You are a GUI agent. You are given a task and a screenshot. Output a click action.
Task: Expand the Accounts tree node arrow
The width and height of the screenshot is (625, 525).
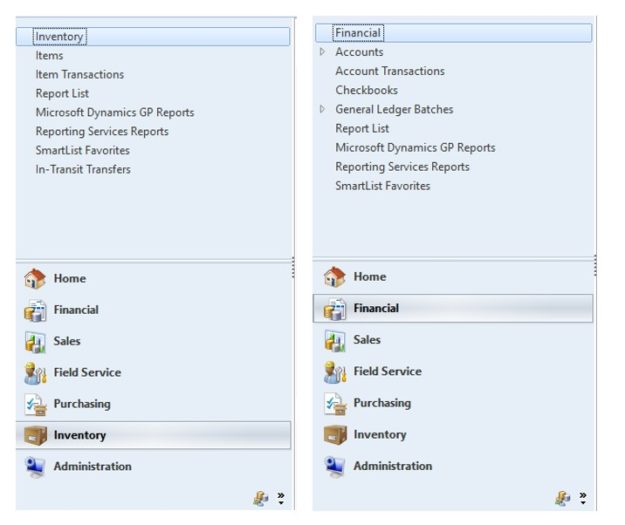tap(322, 52)
